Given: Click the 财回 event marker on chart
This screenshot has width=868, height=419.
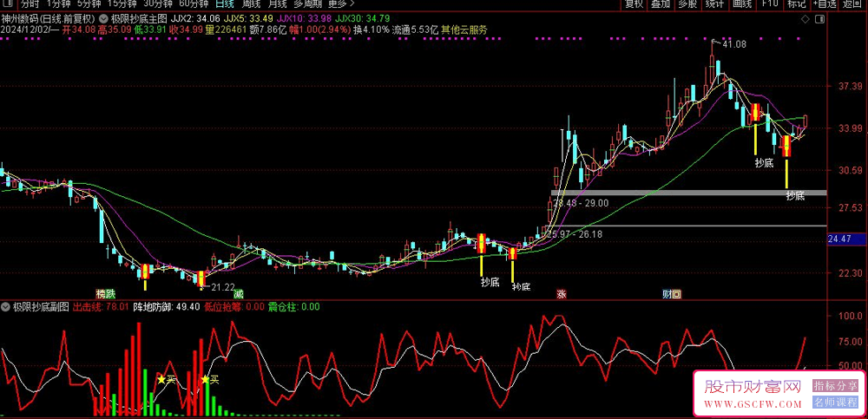Looking at the screenshot, I should point(671,294).
